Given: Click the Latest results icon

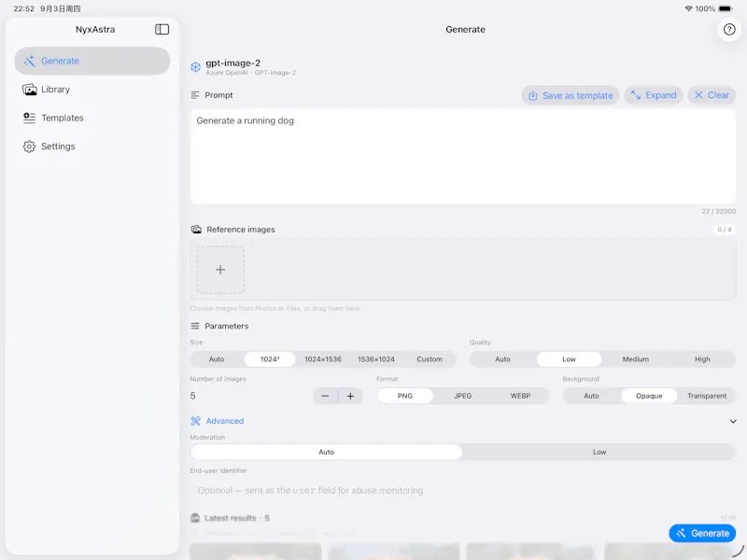Looking at the screenshot, I should (x=195, y=518).
